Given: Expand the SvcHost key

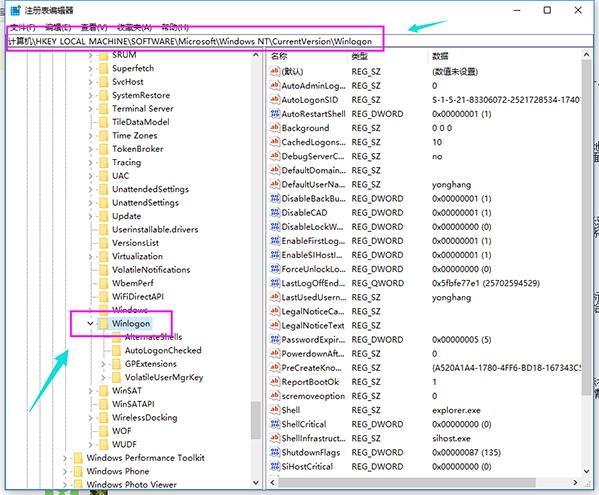Looking at the screenshot, I should (x=90, y=82).
